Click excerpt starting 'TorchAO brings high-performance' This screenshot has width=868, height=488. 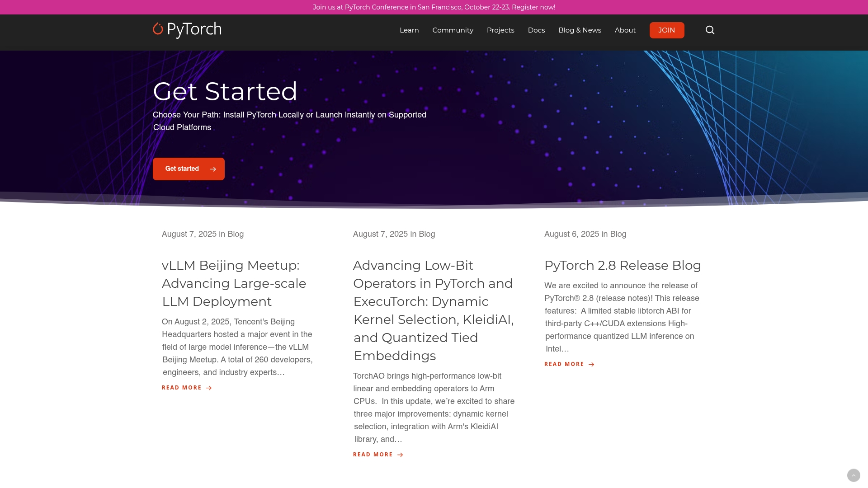click(434, 408)
